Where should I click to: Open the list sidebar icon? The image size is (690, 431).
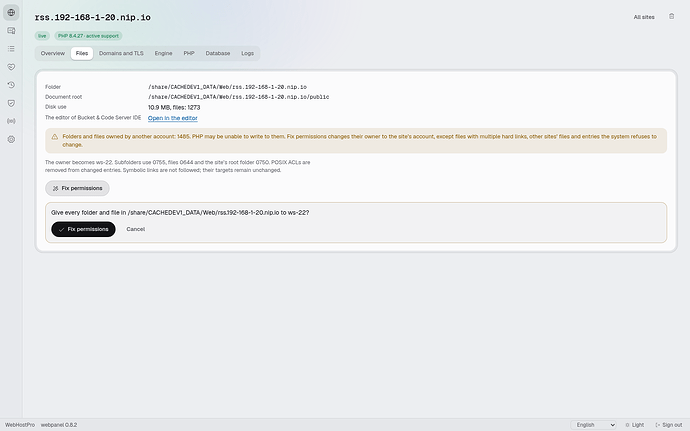tap(11, 48)
